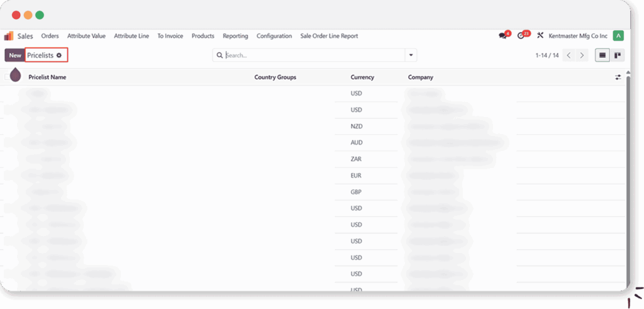Open the optional columns adjust icon
Screen dimensions: 644x309
pos(618,77)
